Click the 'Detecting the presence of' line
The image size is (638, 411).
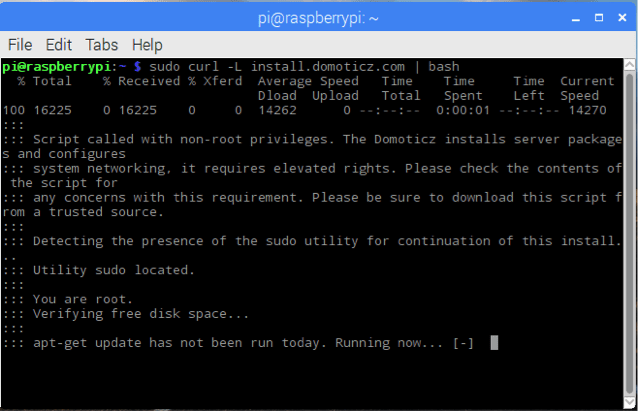[x=312, y=241]
